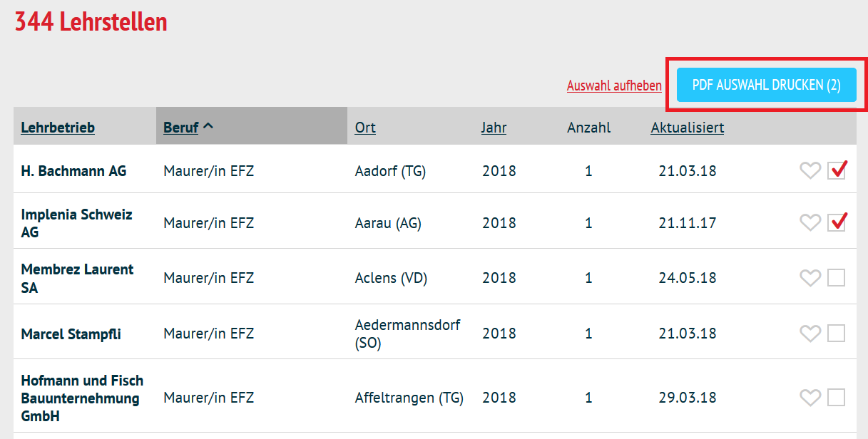Check the Hofmann und Fisch row checkbox

click(837, 398)
